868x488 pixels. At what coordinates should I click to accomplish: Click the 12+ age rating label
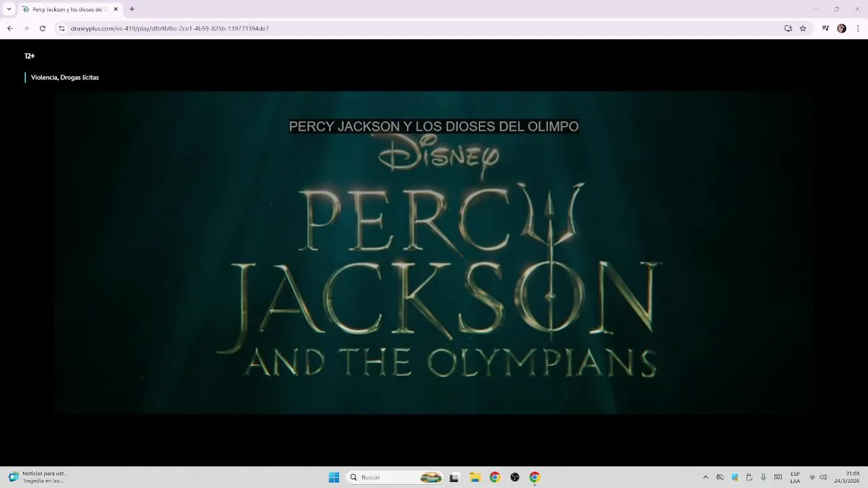[29, 56]
